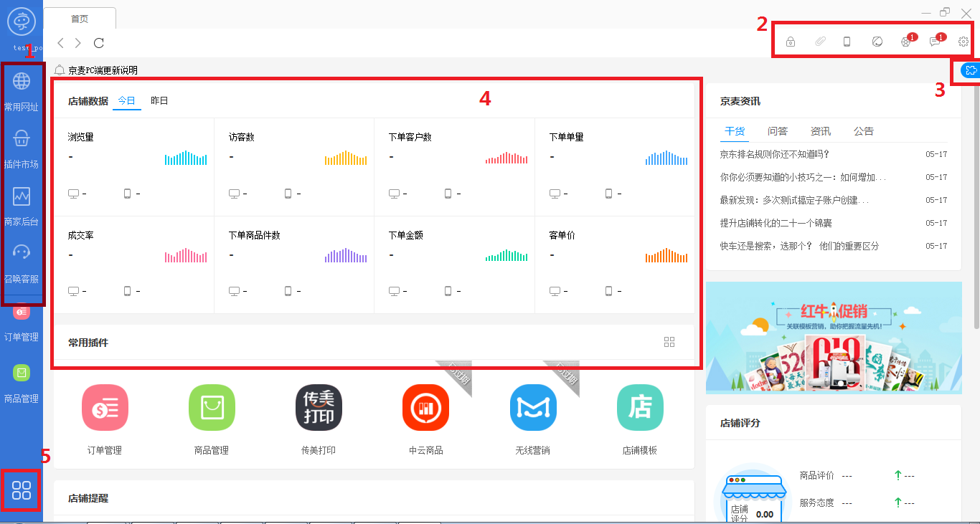980x524 pixels.
Task: Select 常用网址 globe icon in sidebar
Action: pyautogui.click(x=21, y=81)
